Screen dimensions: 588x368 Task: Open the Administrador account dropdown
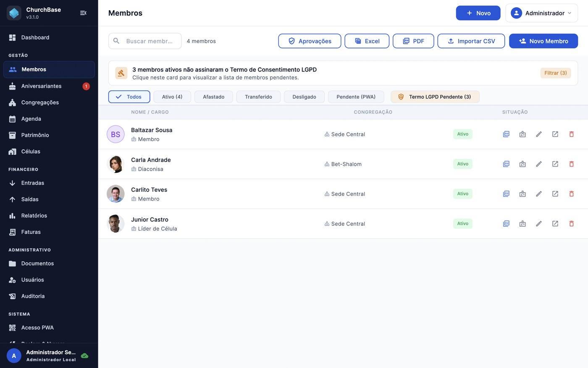pyautogui.click(x=541, y=13)
